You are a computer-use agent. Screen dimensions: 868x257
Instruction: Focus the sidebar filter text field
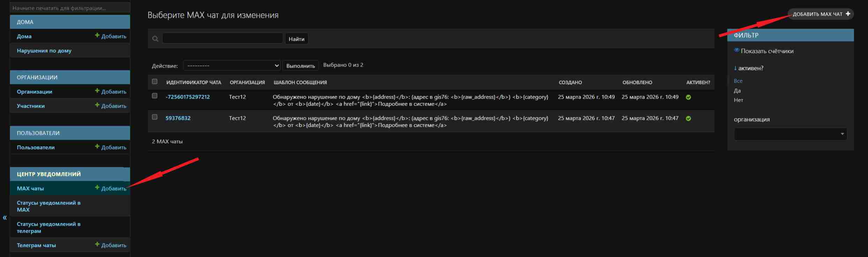70,8
